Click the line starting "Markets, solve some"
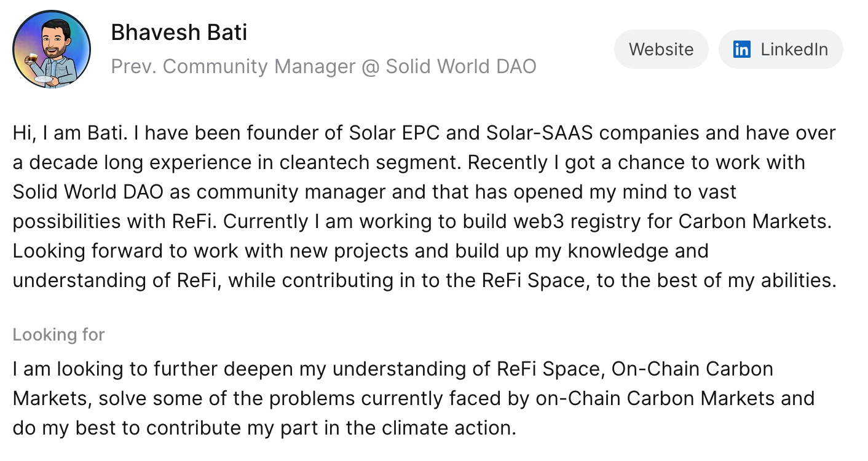The image size is (868, 461). (x=246, y=398)
